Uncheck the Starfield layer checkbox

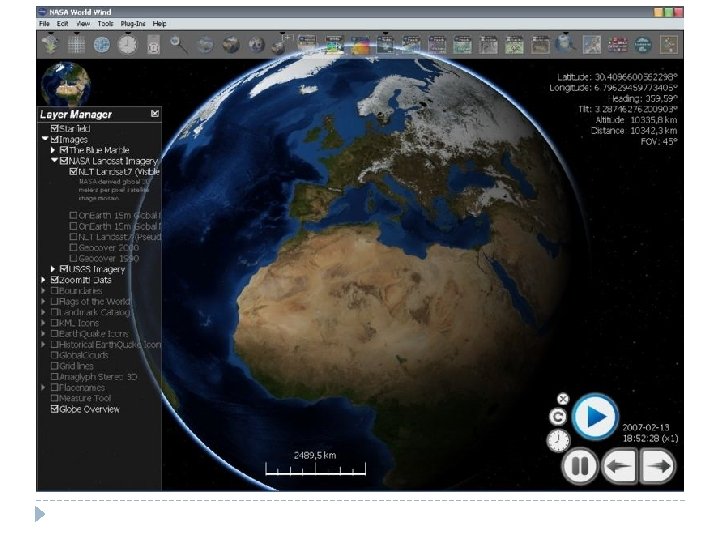[x=55, y=129]
